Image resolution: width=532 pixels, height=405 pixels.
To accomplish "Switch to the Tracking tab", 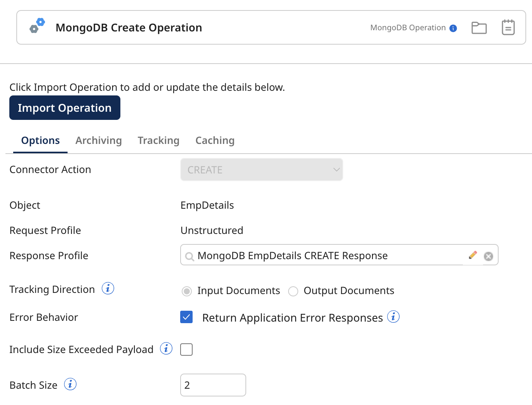I will pyautogui.click(x=158, y=140).
